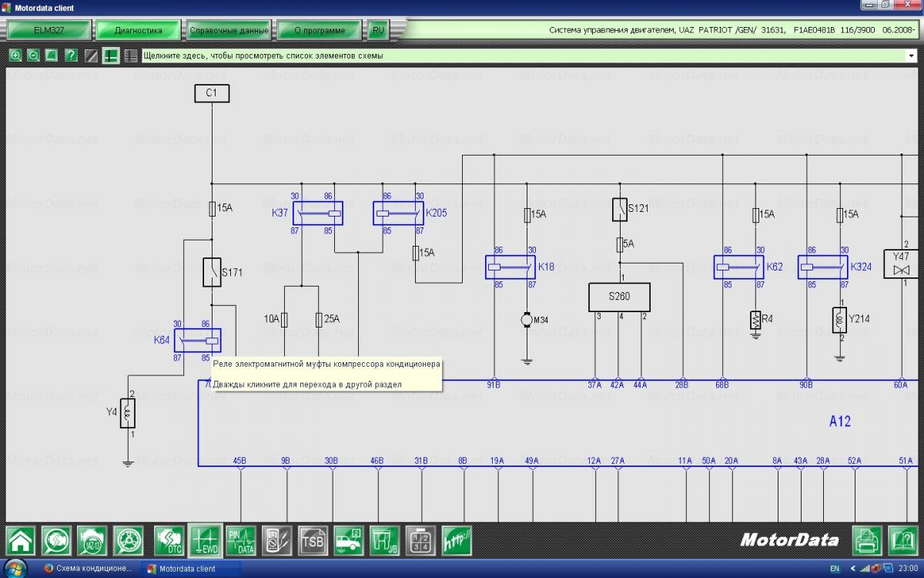This screenshot has height=578, width=924.
Task: Open the PIN DATA section
Action: coord(241,540)
